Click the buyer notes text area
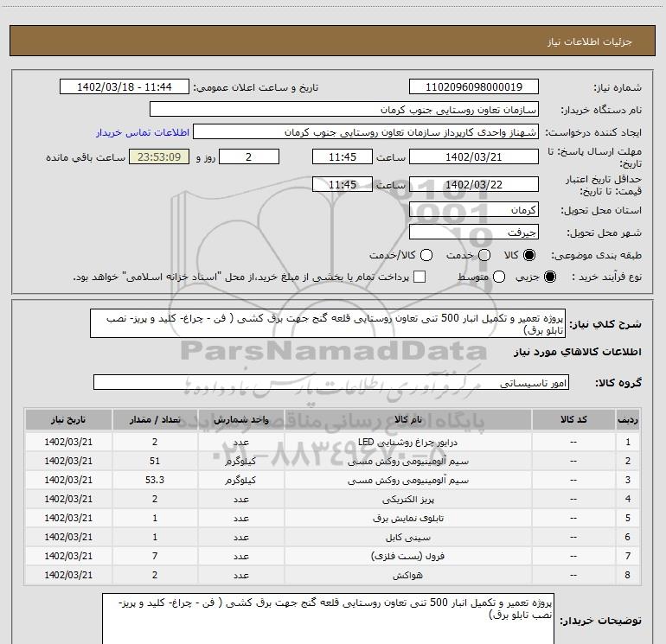Image resolution: width=666 pixels, height=644 pixels. point(328,619)
